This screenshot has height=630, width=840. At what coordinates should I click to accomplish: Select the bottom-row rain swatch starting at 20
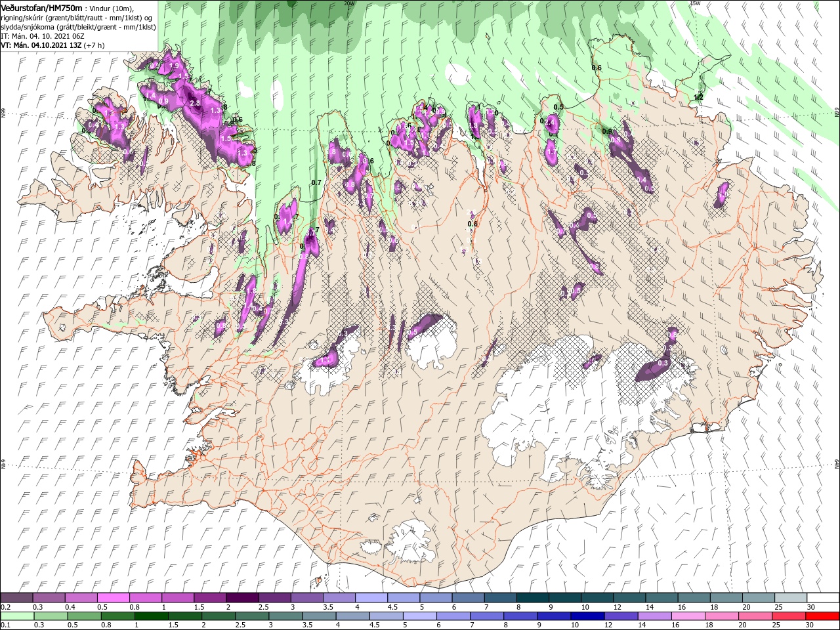(x=754, y=616)
